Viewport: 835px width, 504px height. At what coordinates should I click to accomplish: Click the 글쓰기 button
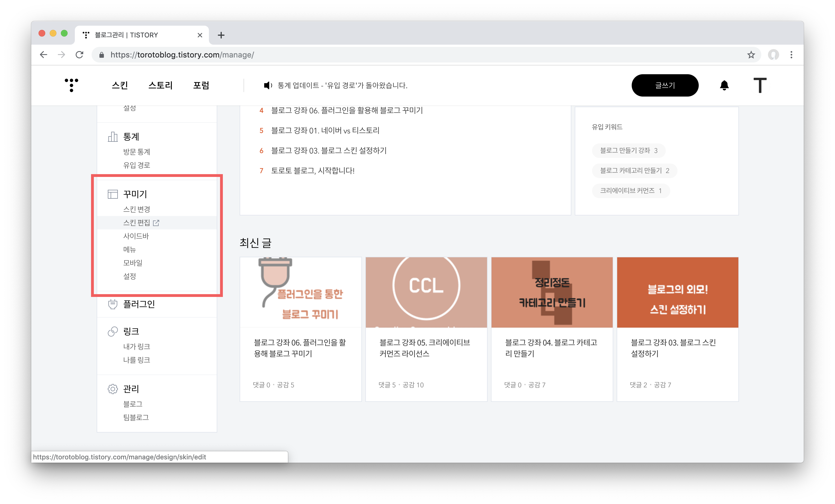tap(665, 85)
